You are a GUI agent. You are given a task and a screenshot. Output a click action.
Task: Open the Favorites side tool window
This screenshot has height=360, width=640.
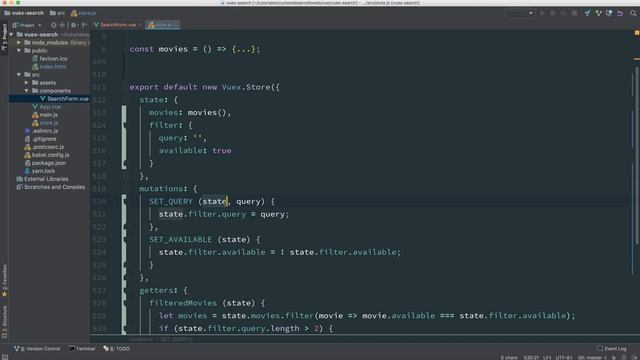pos(4,281)
